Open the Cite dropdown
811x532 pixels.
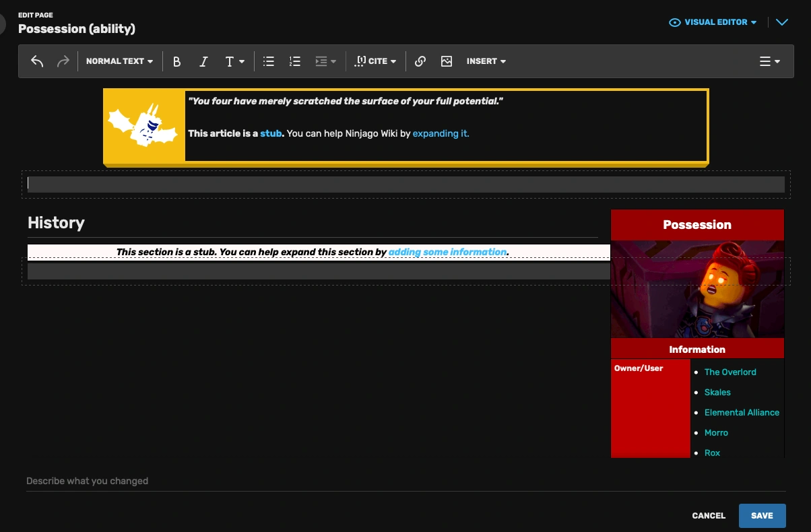375,61
